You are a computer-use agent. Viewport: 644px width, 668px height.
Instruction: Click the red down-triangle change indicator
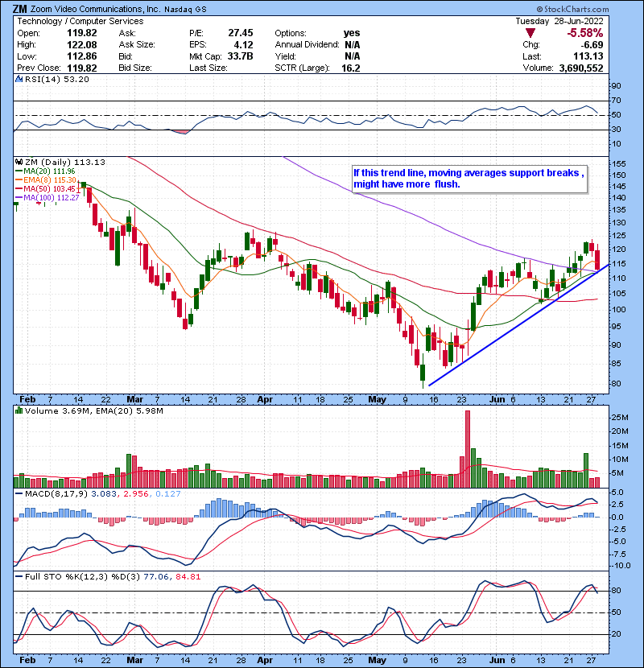click(530, 33)
